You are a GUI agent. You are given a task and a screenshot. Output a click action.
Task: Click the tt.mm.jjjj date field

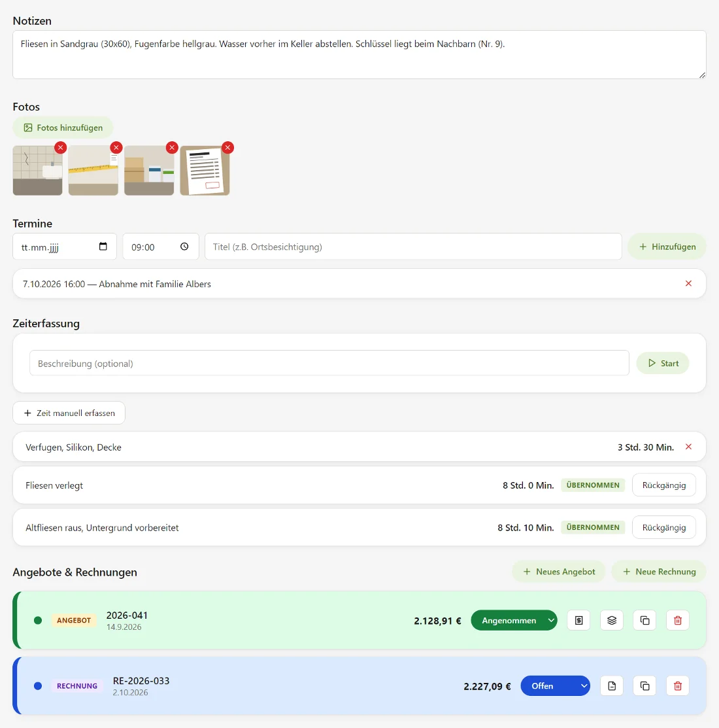click(65, 247)
